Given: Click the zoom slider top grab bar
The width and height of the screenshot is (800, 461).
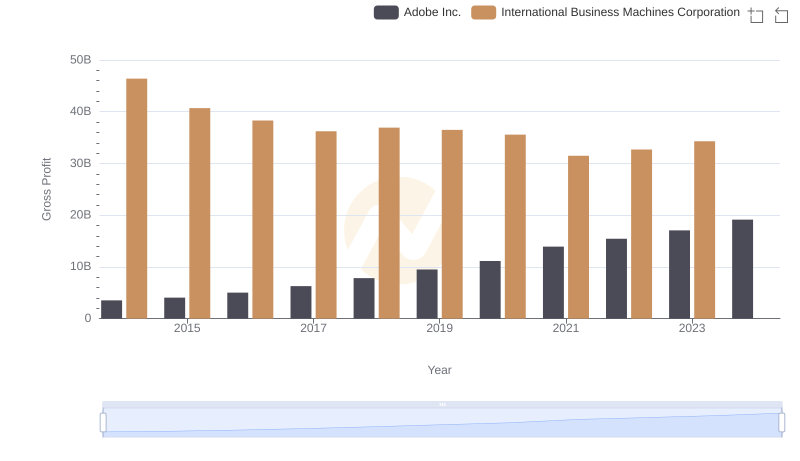Looking at the screenshot, I should pos(442,404).
